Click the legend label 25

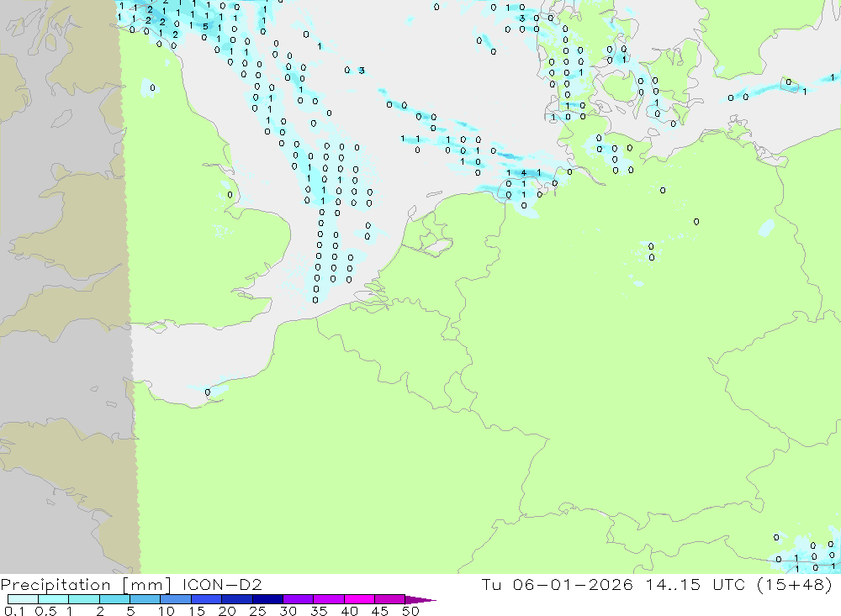257,611
